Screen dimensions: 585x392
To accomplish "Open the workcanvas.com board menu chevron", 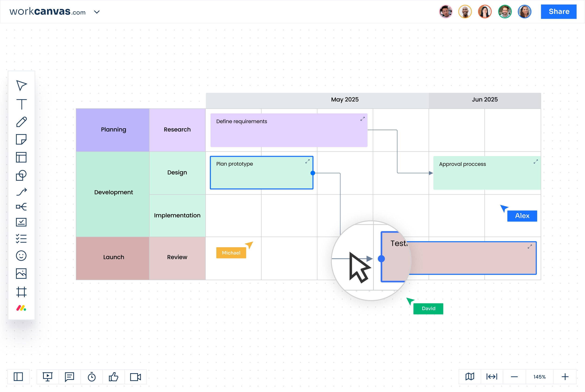I will tap(97, 12).
